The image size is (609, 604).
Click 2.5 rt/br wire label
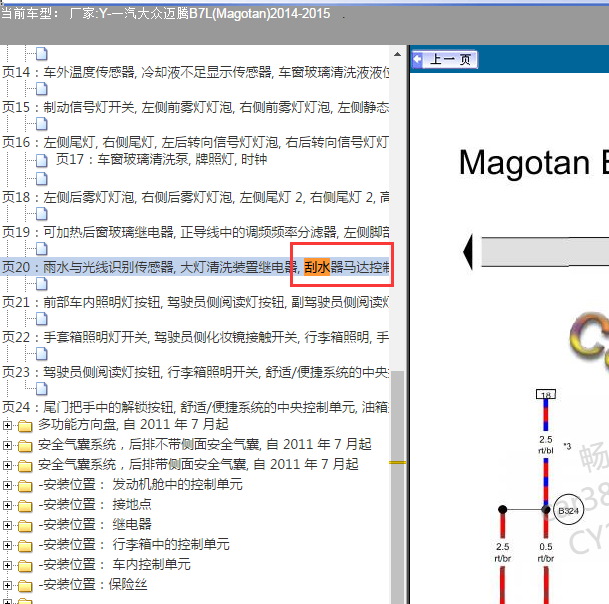pos(503,552)
